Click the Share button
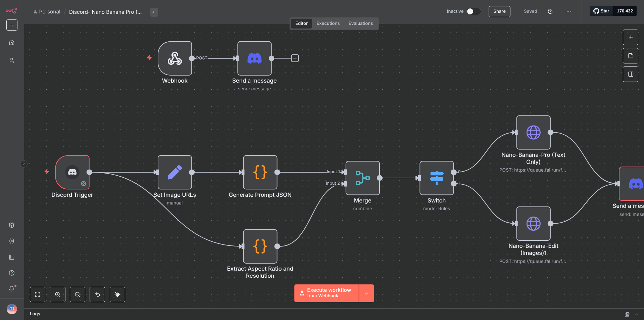644x320 pixels. [x=499, y=11]
